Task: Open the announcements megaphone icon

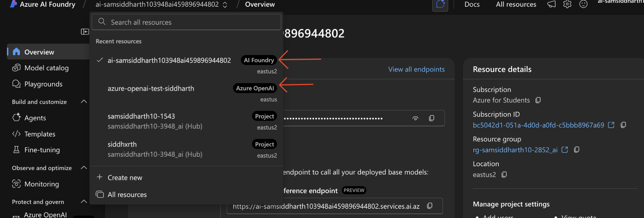Action: click(x=551, y=4)
